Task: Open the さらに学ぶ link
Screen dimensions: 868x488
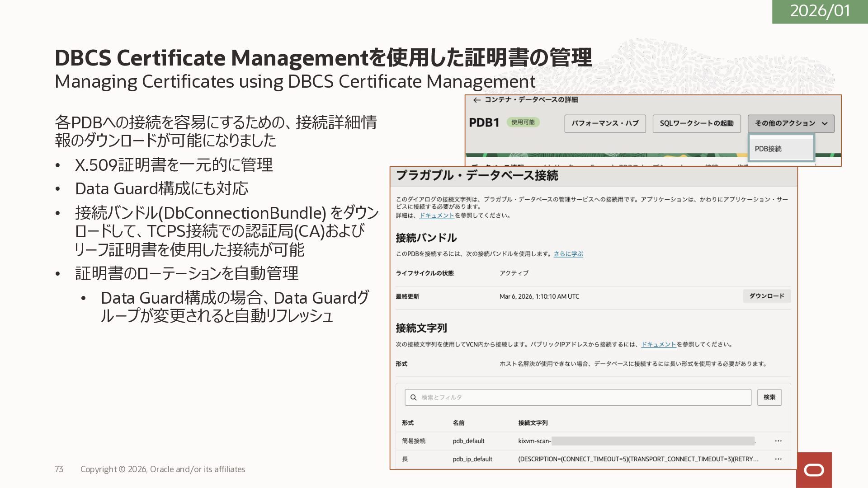Action: (x=568, y=254)
